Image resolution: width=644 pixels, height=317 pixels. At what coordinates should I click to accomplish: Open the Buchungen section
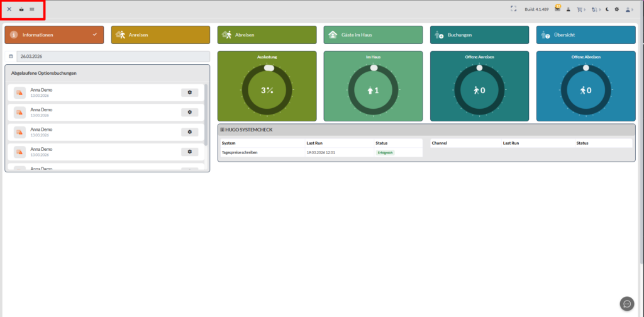pos(479,35)
